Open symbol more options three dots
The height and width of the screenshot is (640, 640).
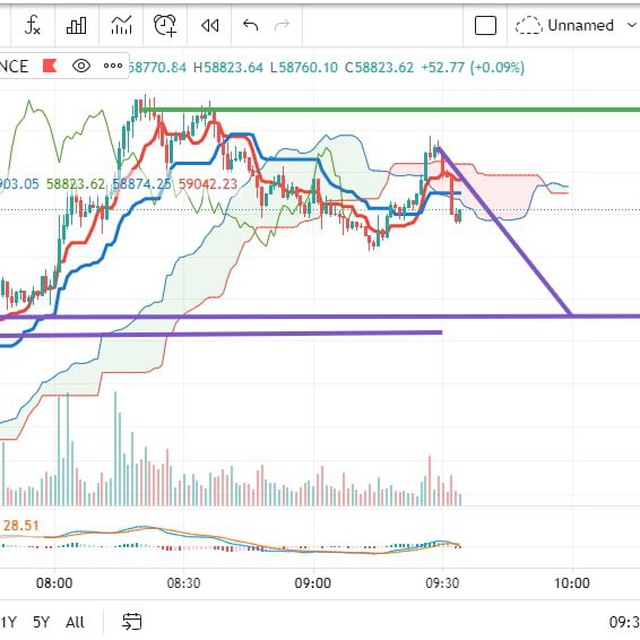point(113,66)
